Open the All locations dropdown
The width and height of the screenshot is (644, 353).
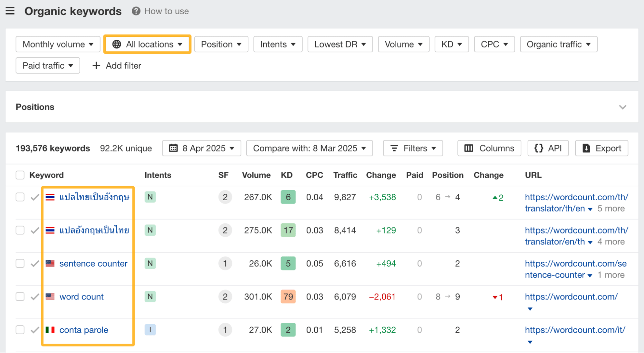click(148, 44)
